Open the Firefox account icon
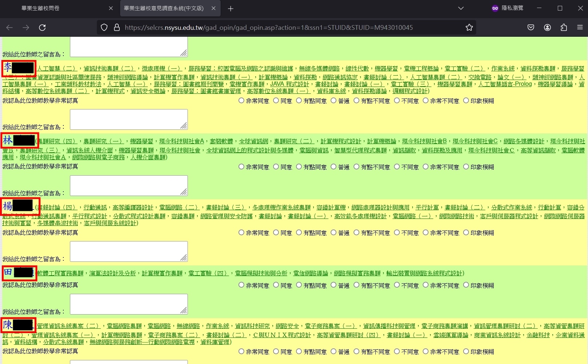The height and width of the screenshot is (364, 588). [547, 28]
